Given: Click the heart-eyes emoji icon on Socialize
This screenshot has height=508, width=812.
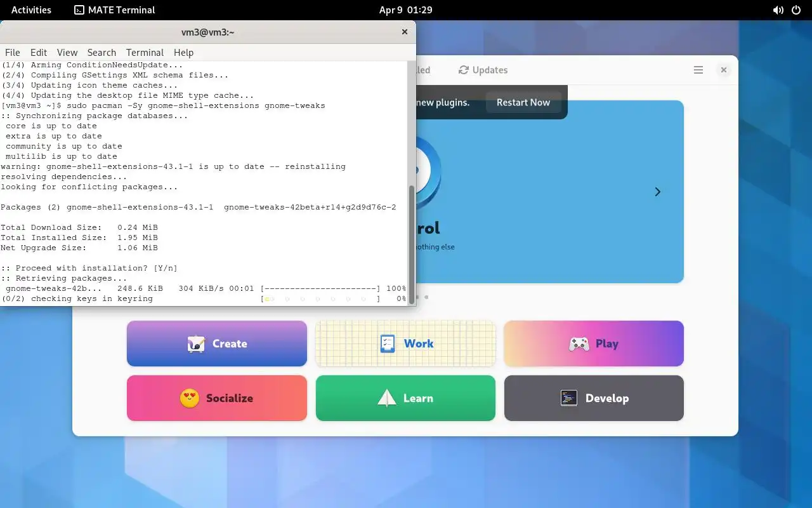Looking at the screenshot, I should click(190, 398).
